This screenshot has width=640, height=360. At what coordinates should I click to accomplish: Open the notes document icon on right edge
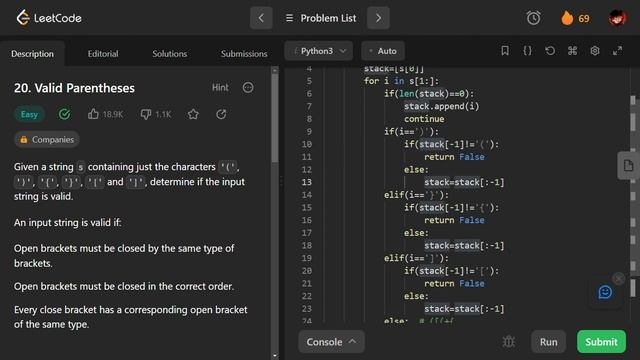tap(628, 166)
